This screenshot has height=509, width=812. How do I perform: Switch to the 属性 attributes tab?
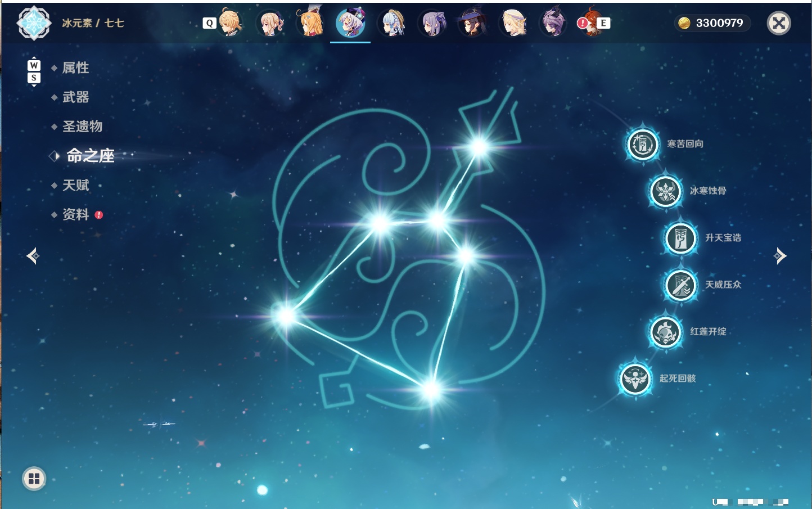pos(75,68)
